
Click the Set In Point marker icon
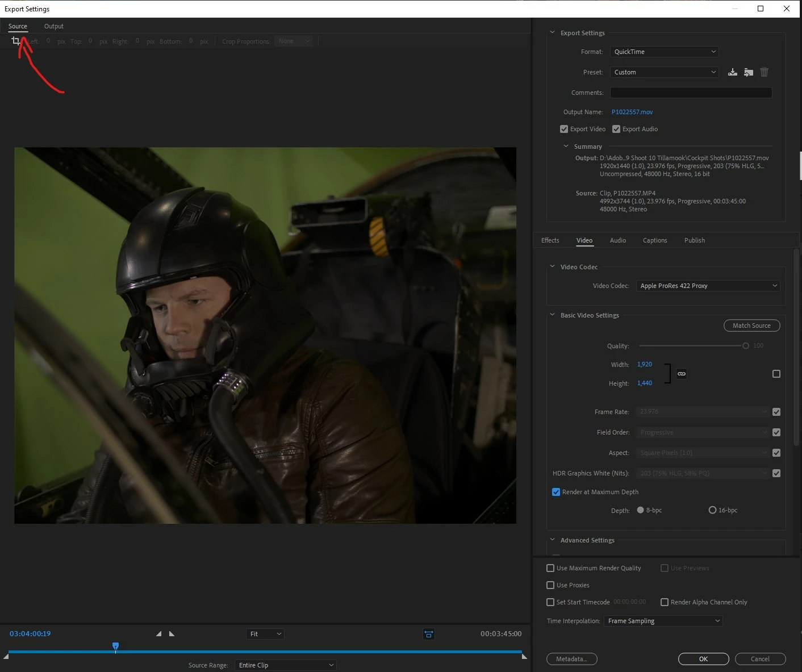click(x=159, y=634)
